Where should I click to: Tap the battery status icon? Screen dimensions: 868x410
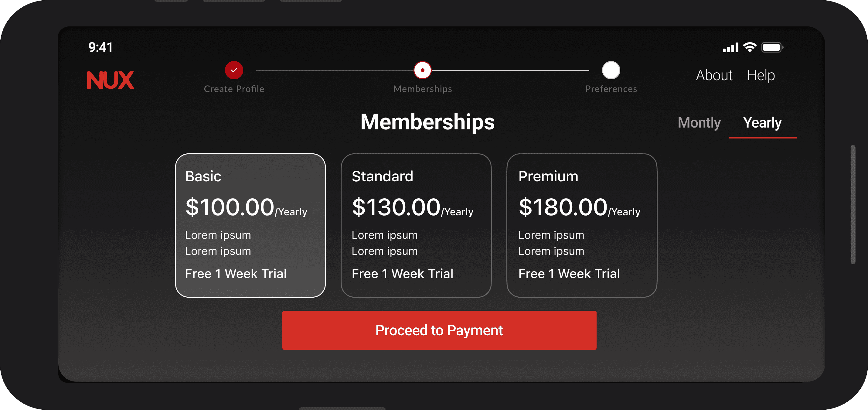tap(772, 48)
